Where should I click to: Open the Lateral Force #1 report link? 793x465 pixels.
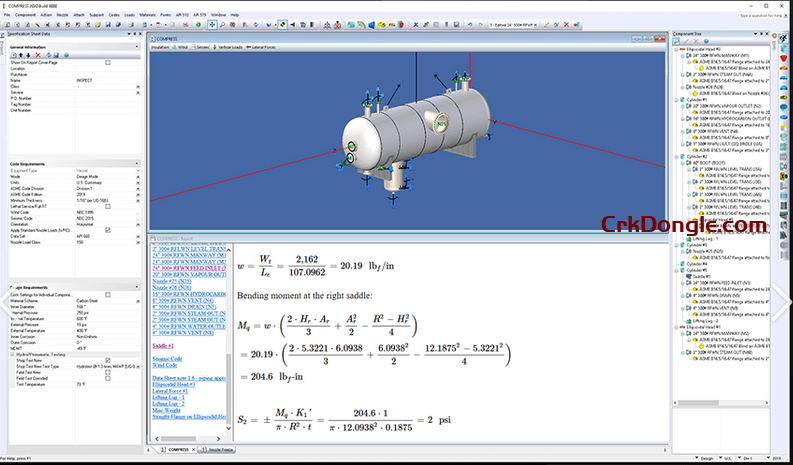(x=170, y=391)
